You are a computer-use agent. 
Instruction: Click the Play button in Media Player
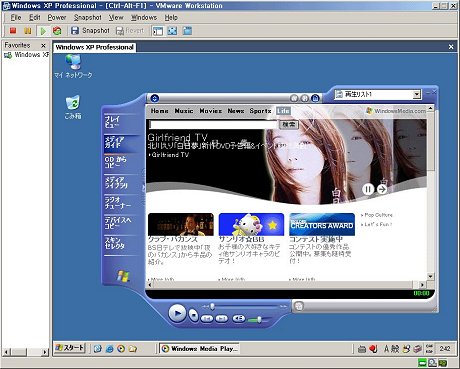177,313
